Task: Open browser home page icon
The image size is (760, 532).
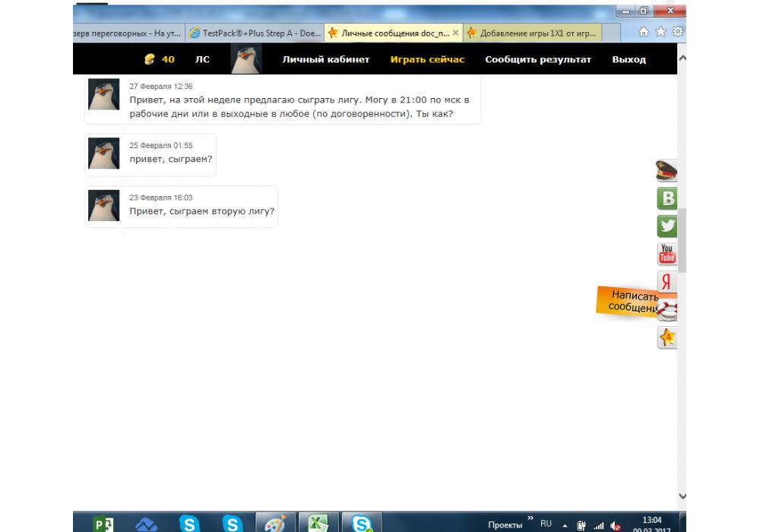Action: (x=644, y=32)
